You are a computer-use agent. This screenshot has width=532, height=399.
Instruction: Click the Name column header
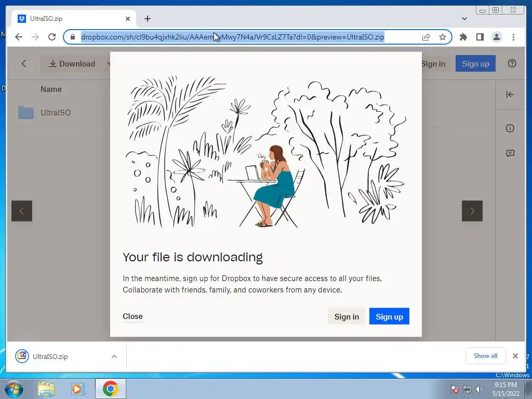click(x=51, y=89)
